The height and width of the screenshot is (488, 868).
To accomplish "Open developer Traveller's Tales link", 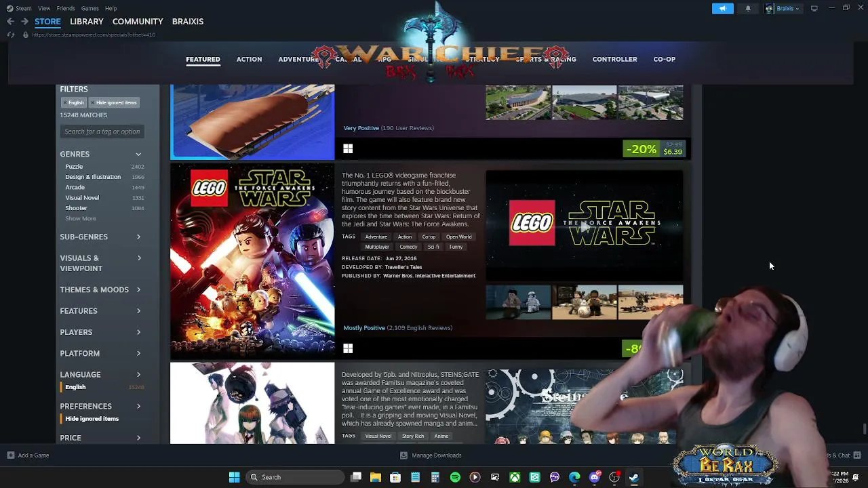I will point(403,267).
